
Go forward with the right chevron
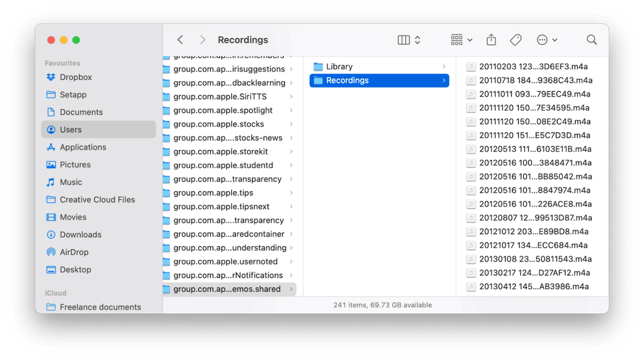(x=203, y=40)
